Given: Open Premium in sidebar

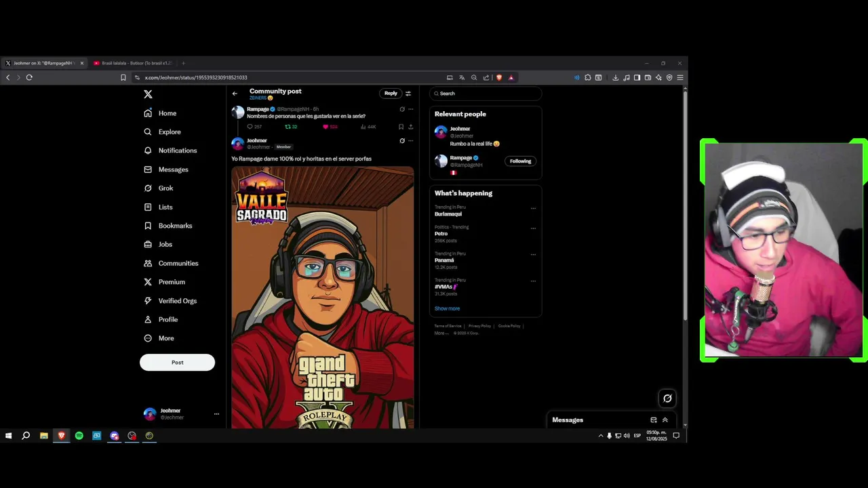Looking at the screenshot, I should pyautogui.click(x=164, y=282).
